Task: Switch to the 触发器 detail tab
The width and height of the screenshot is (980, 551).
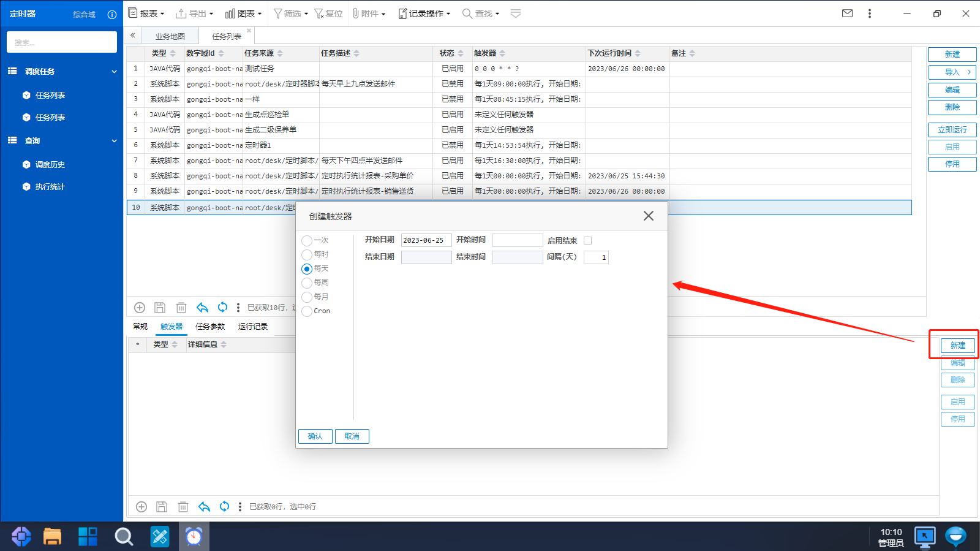Action: (x=171, y=326)
